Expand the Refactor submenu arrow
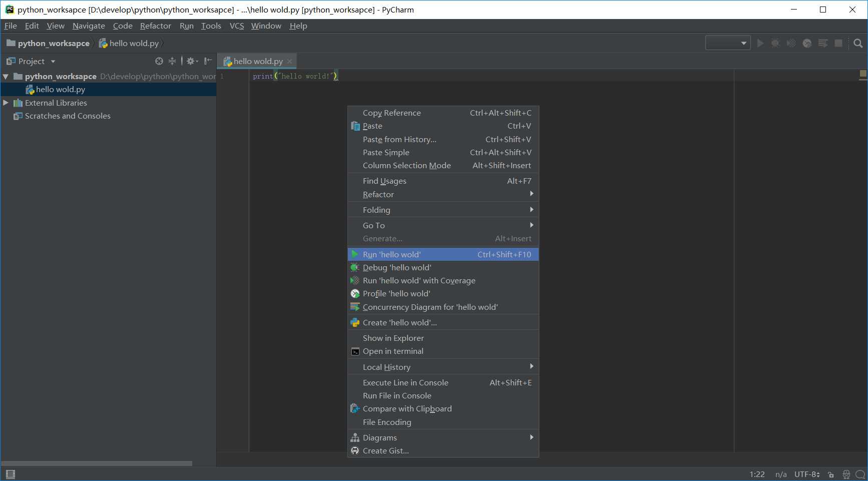This screenshot has width=868, height=481. [532, 194]
